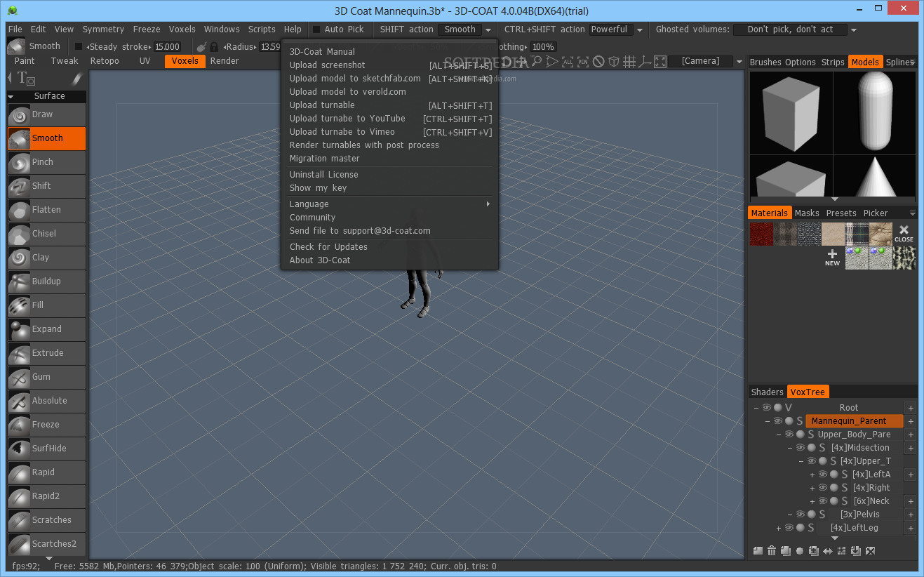The image size is (924, 577).
Task: Select the Expand tool
Action: pos(46,329)
